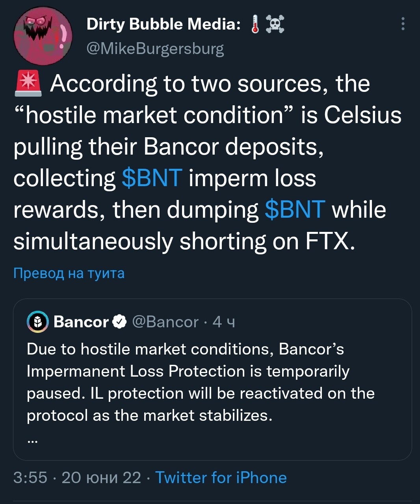Viewport: 420px width, 504px height.
Task: Tap the Bancor logo avatar in quoted tweet
Action: pyautogui.click(x=37, y=322)
